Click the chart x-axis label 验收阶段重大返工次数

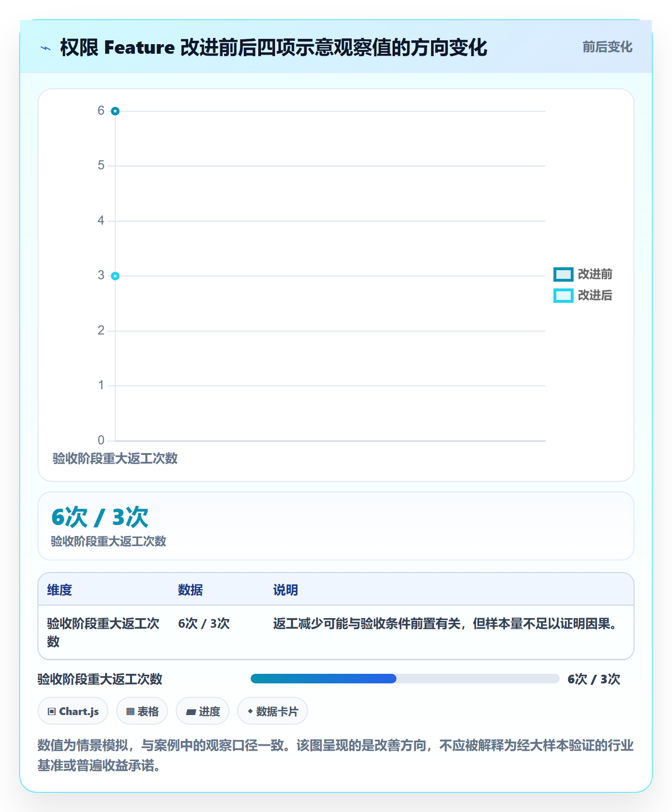tap(115, 458)
